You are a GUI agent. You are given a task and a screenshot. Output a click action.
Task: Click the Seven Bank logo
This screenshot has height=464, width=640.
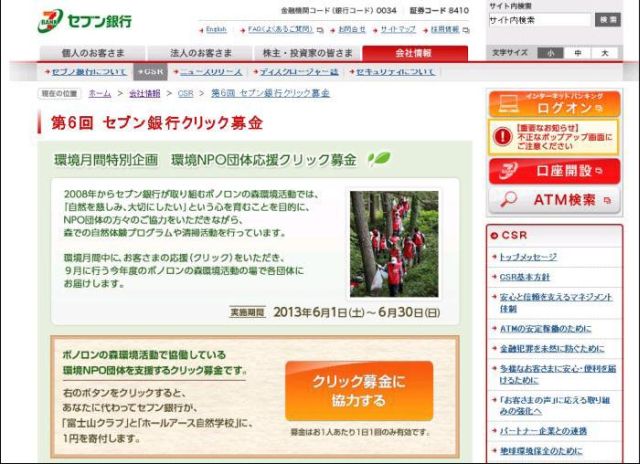pyautogui.click(x=85, y=21)
